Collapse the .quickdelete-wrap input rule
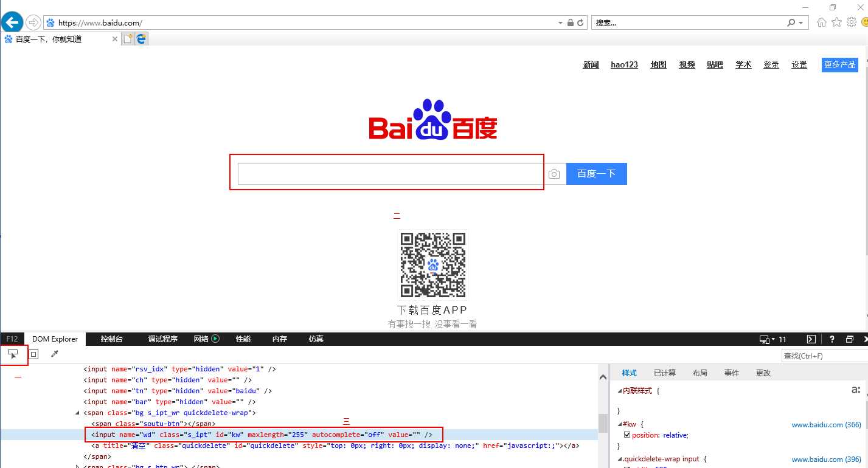This screenshot has height=468, width=868. (x=620, y=459)
